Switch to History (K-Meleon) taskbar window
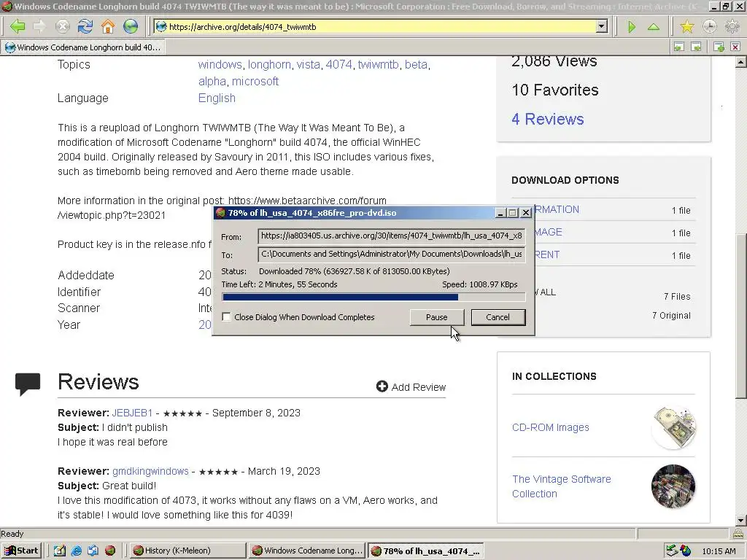The height and width of the screenshot is (560, 747). 187,551
